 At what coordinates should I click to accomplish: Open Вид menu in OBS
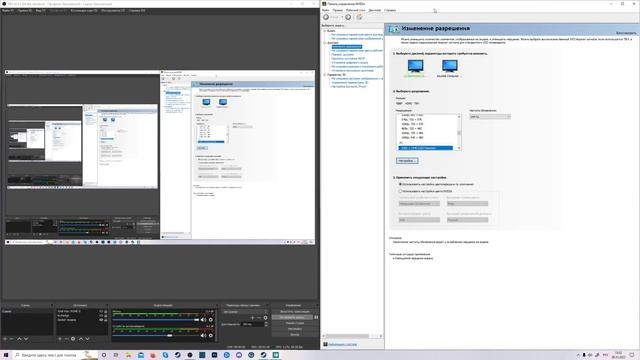click(x=40, y=11)
